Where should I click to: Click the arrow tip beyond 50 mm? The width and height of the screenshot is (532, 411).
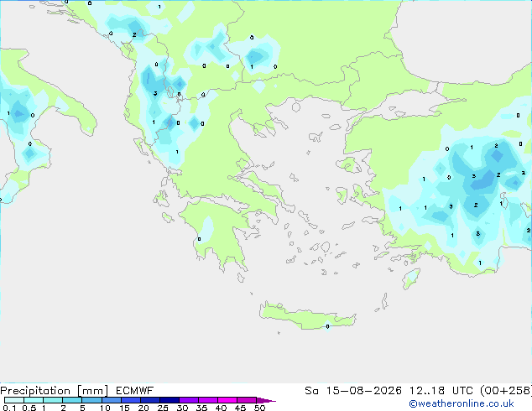tap(266, 400)
